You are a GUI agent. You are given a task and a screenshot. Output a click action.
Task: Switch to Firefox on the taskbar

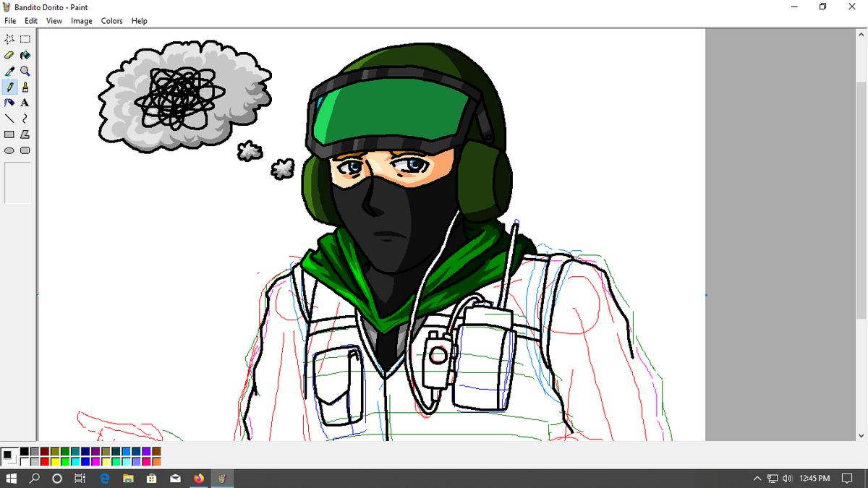tap(198, 479)
